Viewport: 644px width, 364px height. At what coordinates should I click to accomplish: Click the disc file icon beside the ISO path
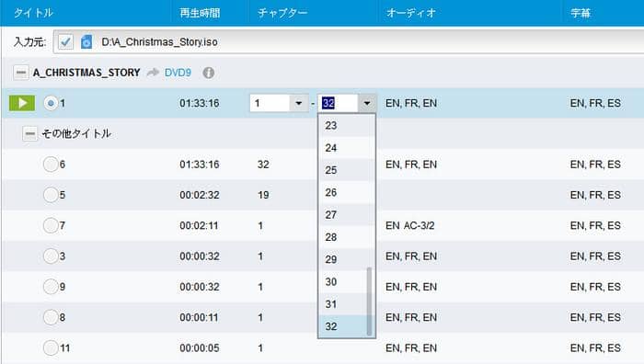[86, 42]
